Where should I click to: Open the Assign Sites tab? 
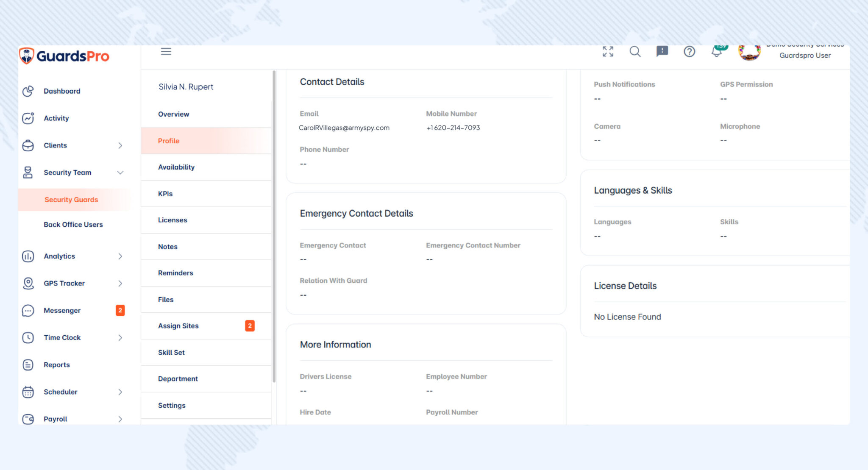pyautogui.click(x=206, y=326)
